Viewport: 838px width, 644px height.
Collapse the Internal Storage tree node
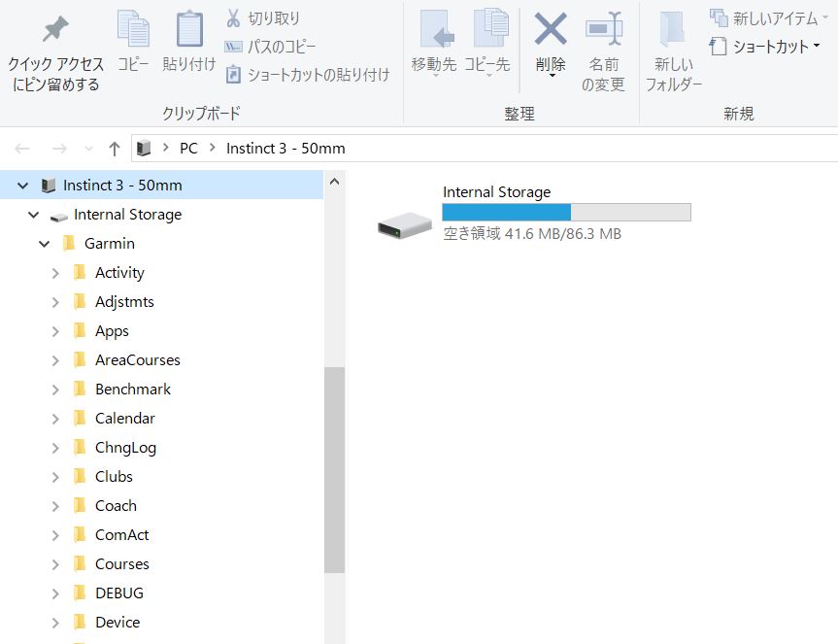[x=34, y=215]
